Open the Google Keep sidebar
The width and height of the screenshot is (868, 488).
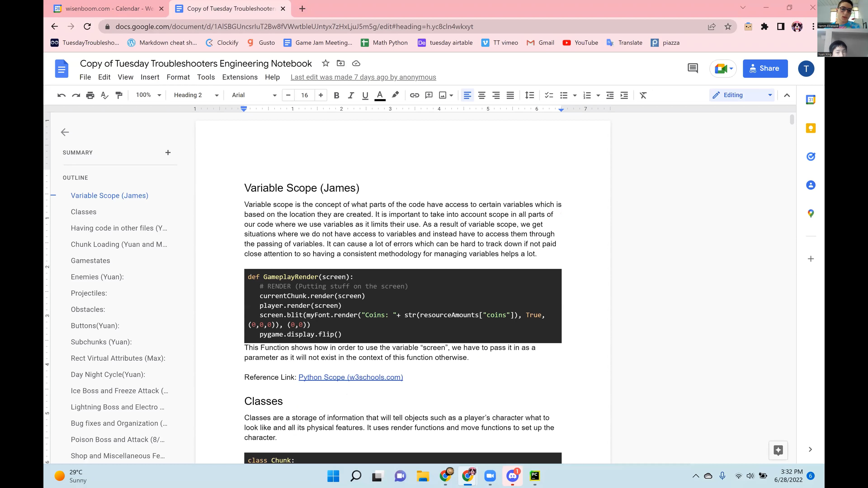pyautogui.click(x=811, y=128)
